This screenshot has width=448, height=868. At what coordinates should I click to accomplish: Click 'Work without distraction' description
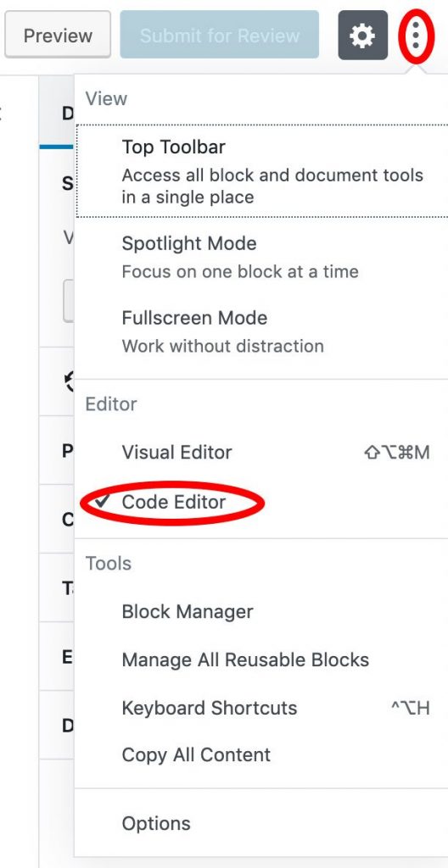[223, 346]
